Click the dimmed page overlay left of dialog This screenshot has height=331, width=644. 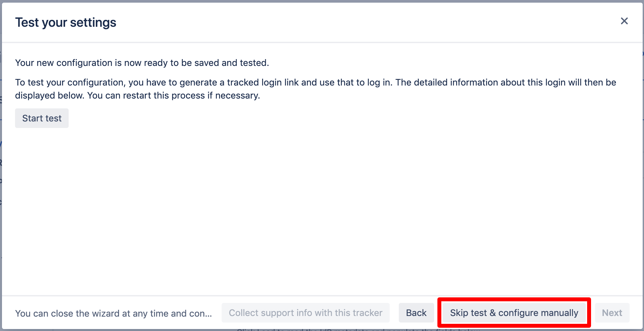[x=1, y=163]
